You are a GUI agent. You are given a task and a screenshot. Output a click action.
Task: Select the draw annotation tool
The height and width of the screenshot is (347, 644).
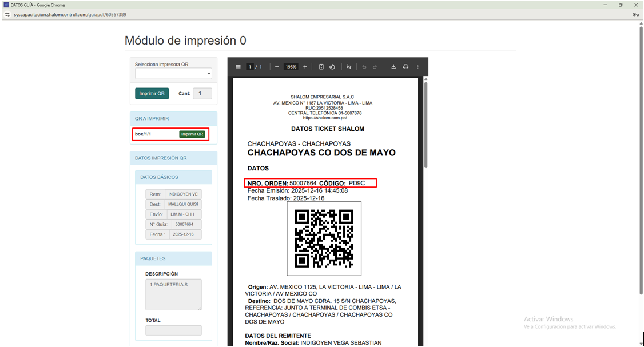349,67
